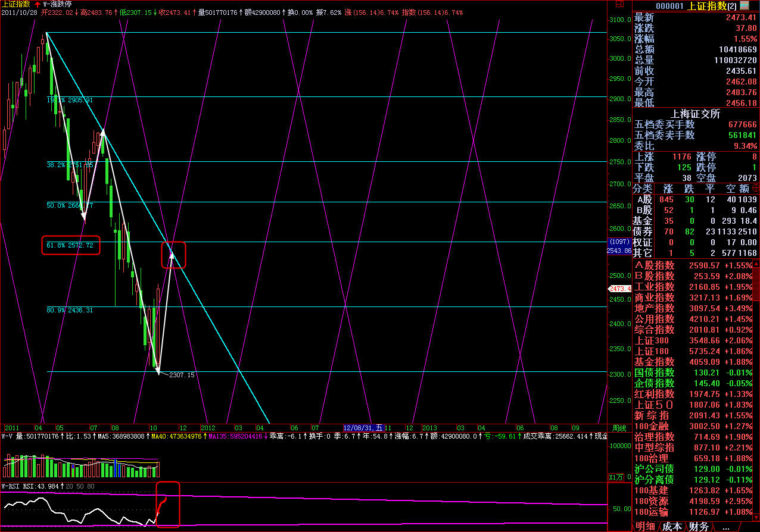
Task: Click the window layout icon above price axis
Action: [618, 5]
